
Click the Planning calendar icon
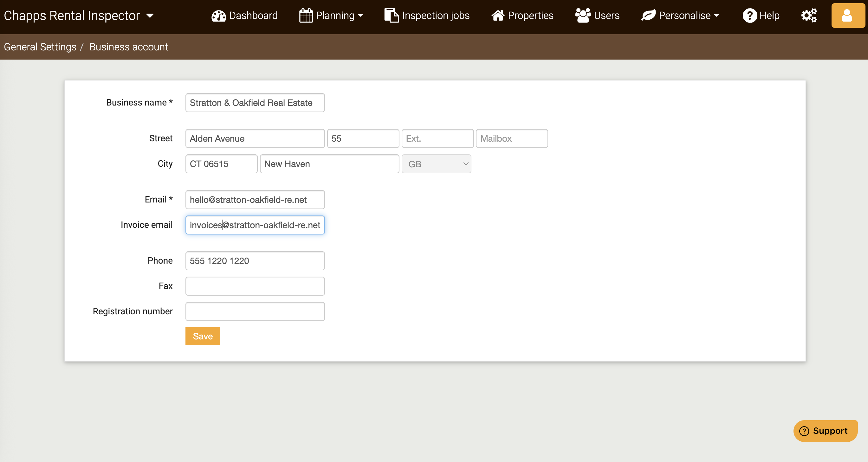(x=306, y=16)
